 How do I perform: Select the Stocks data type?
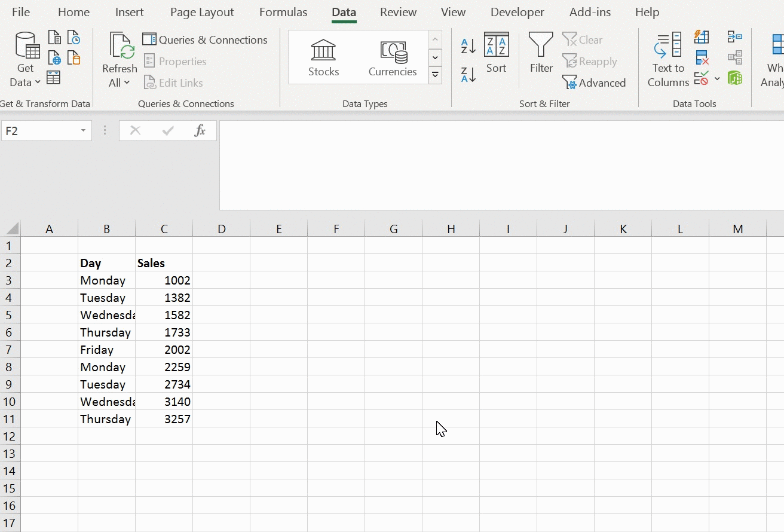pos(323,58)
